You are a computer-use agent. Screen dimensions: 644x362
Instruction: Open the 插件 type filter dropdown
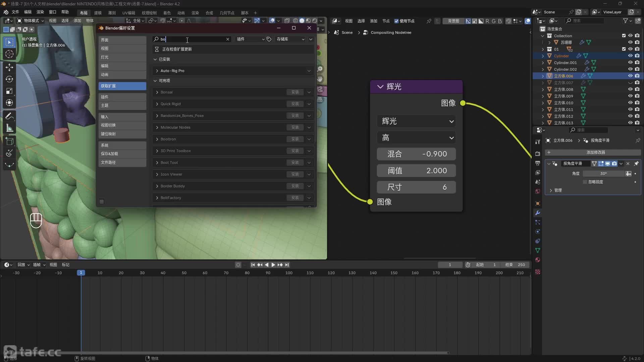250,39
